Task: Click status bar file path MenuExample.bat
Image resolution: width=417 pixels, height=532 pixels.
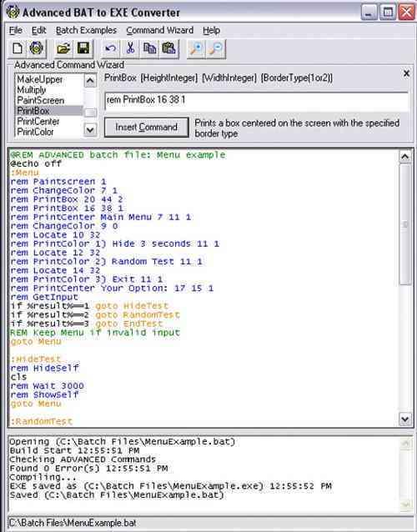Action: 73,523
